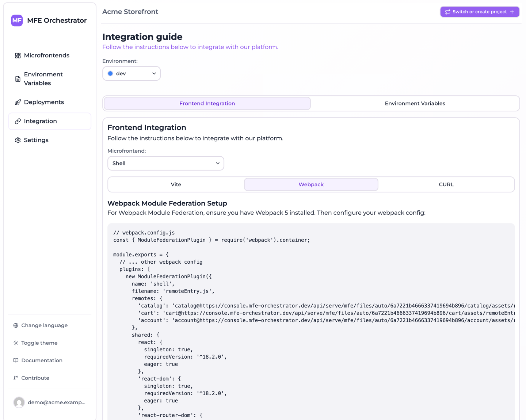Click Switch or create project button
This screenshot has width=526, height=420.
point(480,12)
